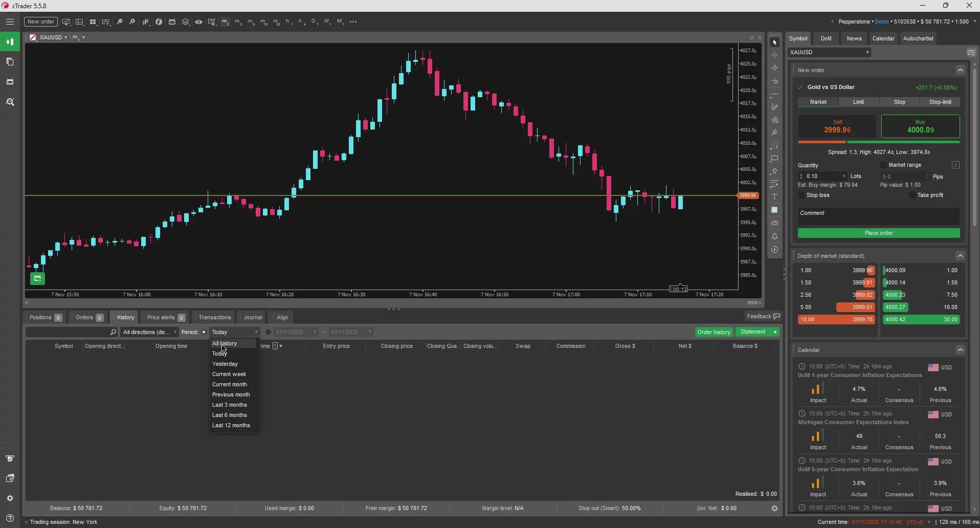Click the Place order button
Screen dimensions: 980x528
coord(879,233)
